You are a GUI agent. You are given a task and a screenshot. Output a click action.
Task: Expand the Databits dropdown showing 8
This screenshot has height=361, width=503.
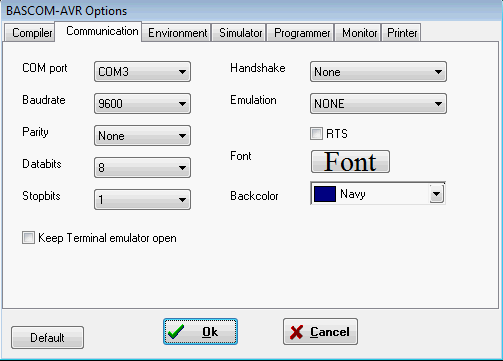pos(142,167)
